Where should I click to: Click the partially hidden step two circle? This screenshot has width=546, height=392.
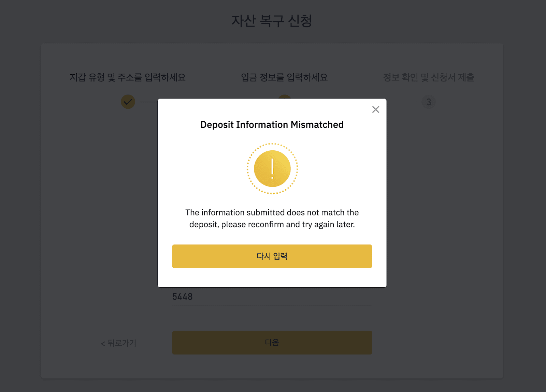point(285,97)
